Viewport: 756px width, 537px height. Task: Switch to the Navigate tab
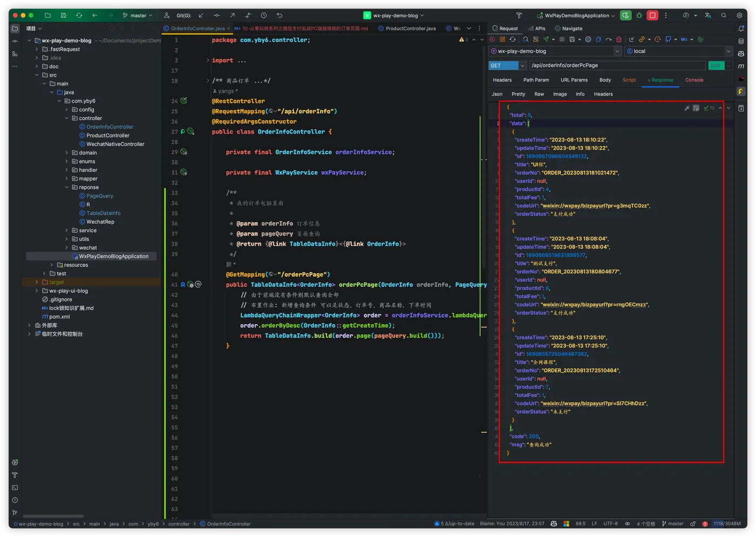tap(569, 29)
